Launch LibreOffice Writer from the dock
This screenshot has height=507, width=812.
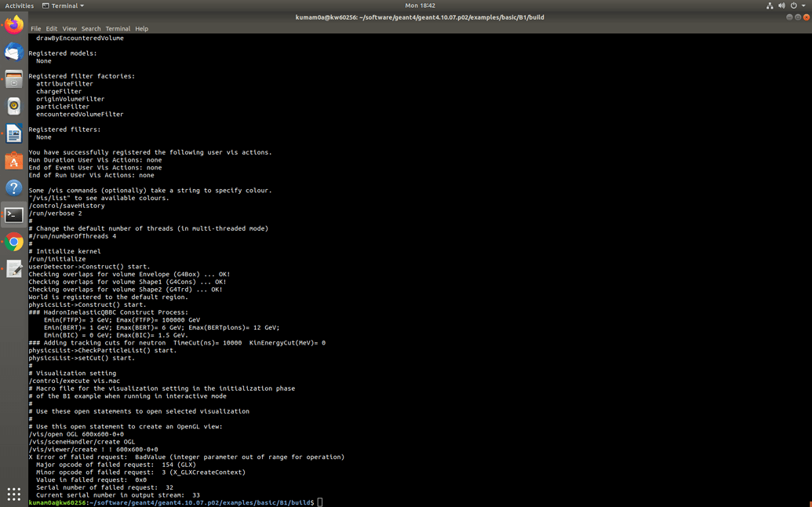13,133
